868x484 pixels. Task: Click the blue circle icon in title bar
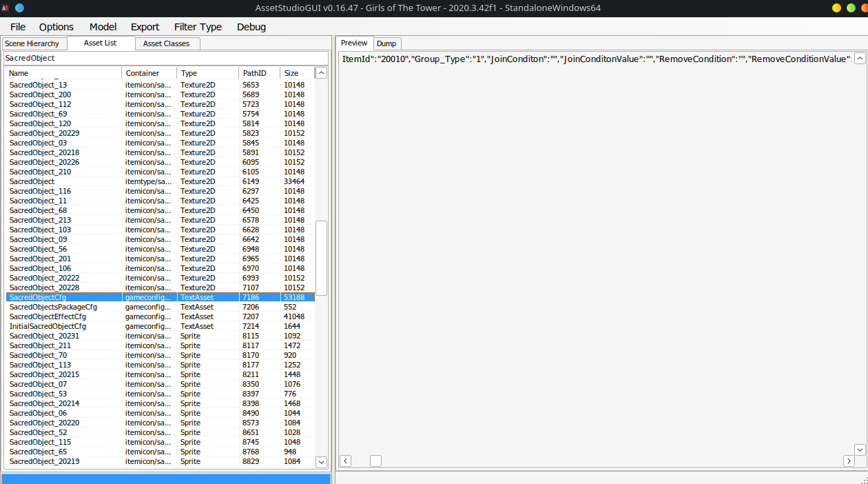click(19, 8)
